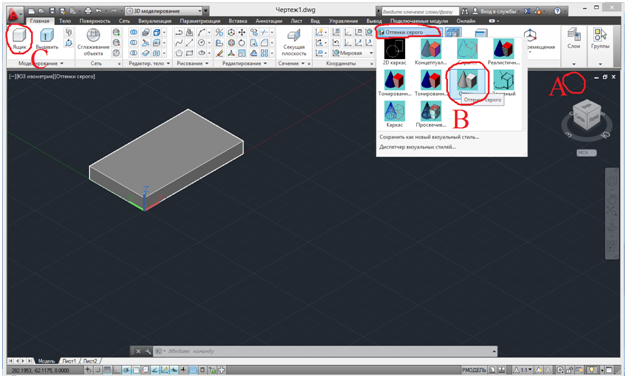Select the Концептуальный visual style thumbnail

point(431,51)
